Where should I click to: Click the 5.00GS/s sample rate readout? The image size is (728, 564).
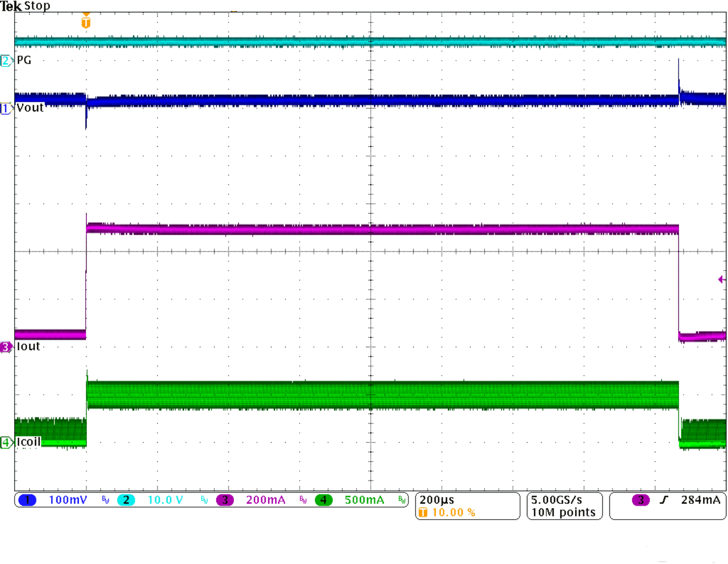(557, 499)
